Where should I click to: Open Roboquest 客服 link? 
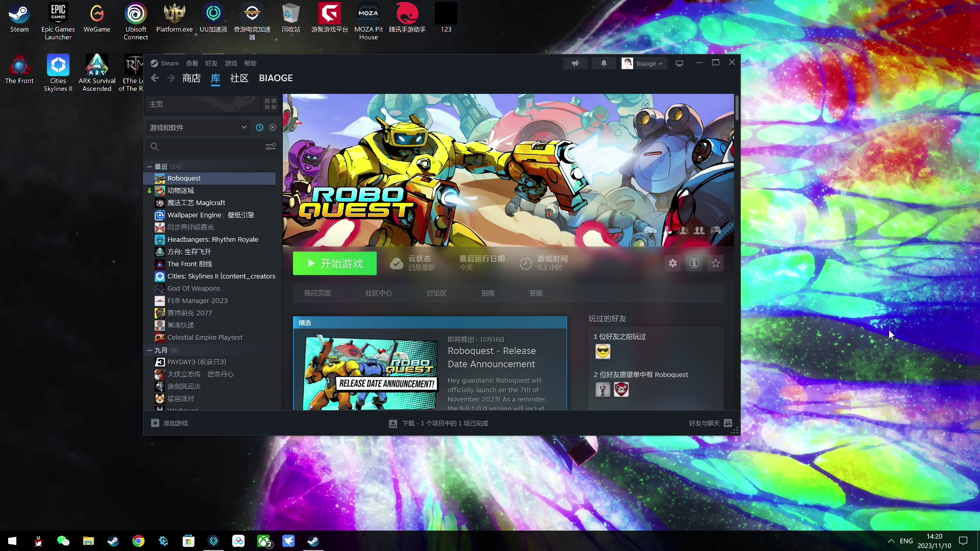coord(536,293)
